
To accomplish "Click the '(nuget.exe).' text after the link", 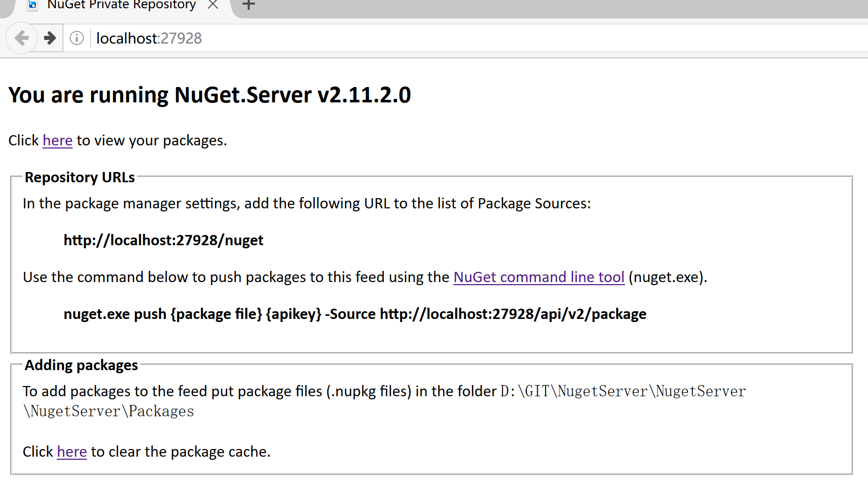I will 668,277.
